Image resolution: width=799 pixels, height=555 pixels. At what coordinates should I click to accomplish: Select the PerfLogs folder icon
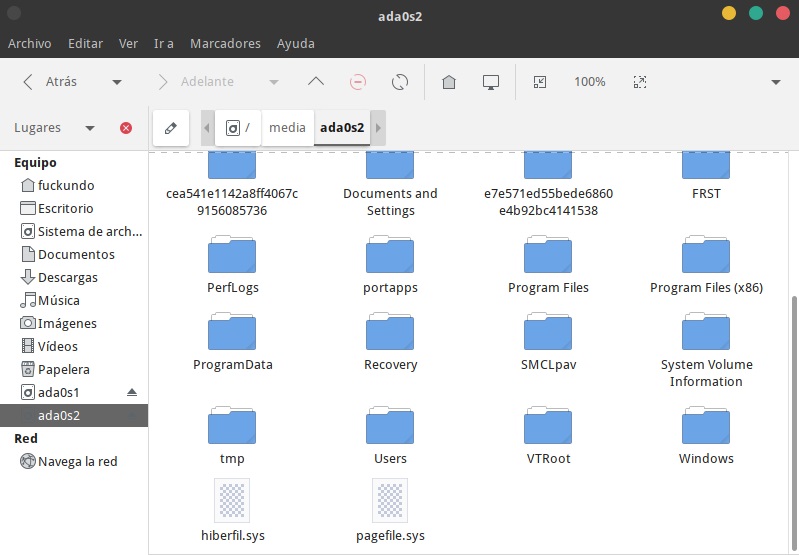coord(232,254)
